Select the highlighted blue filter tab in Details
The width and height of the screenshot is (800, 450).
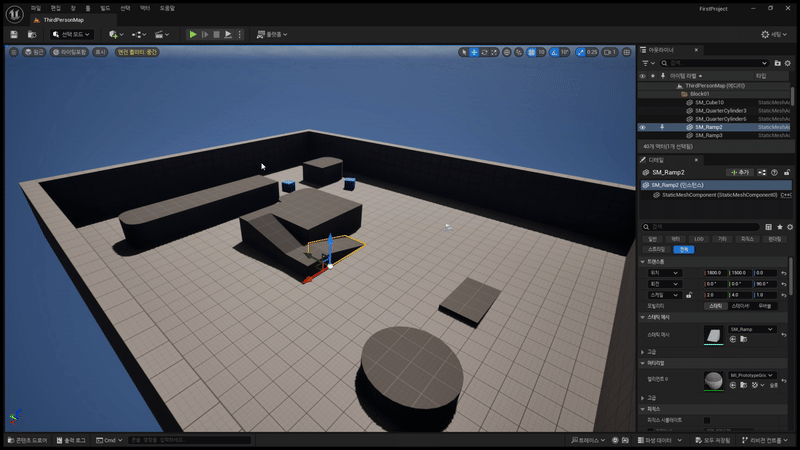click(x=684, y=249)
